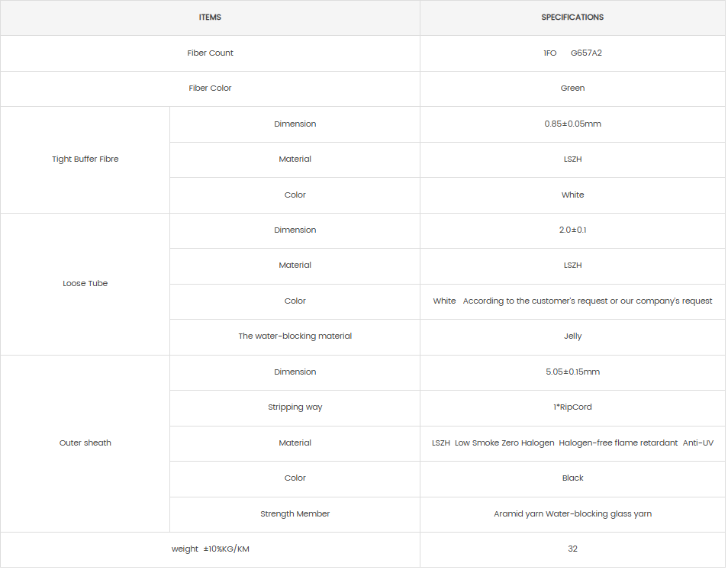
Task: Click the 1*RipCord specification value
Action: click(572, 407)
